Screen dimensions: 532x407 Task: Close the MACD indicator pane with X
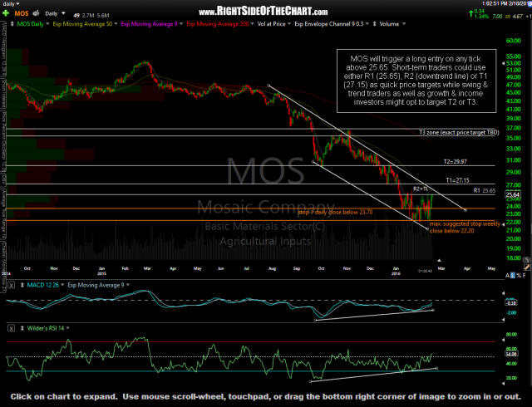[11, 285]
